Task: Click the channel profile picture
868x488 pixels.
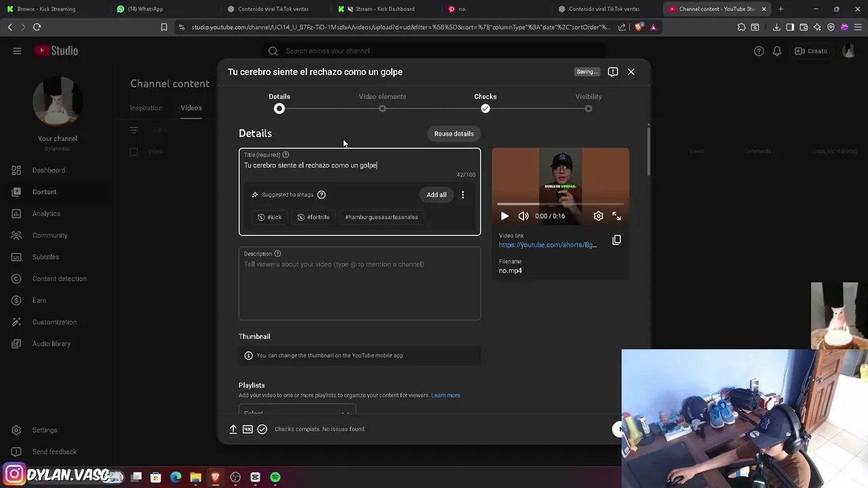Action: pos(58,102)
